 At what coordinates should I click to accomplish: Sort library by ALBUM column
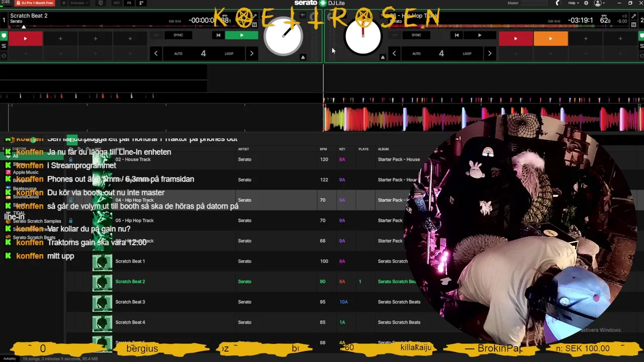pos(383,149)
